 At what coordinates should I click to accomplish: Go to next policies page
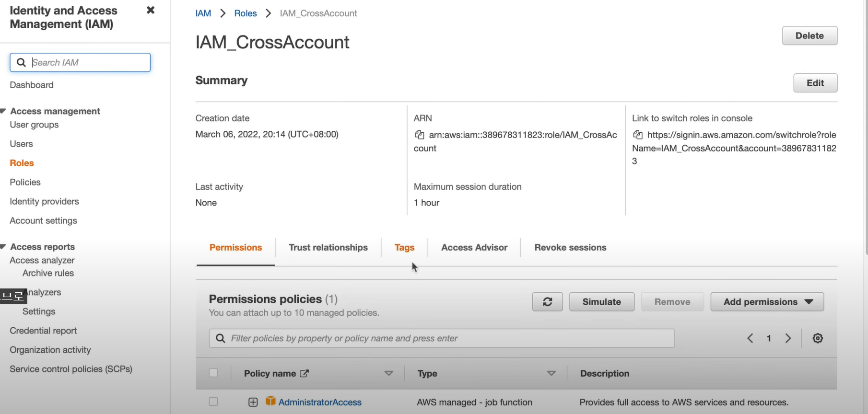[788, 338]
